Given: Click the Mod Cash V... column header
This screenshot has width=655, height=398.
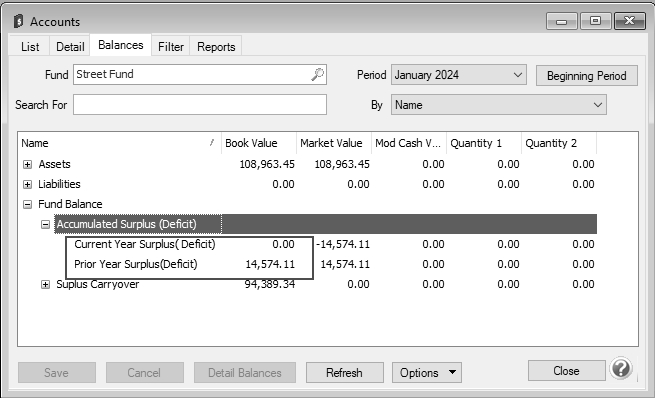Looking at the screenshot, I should point(409,143).
